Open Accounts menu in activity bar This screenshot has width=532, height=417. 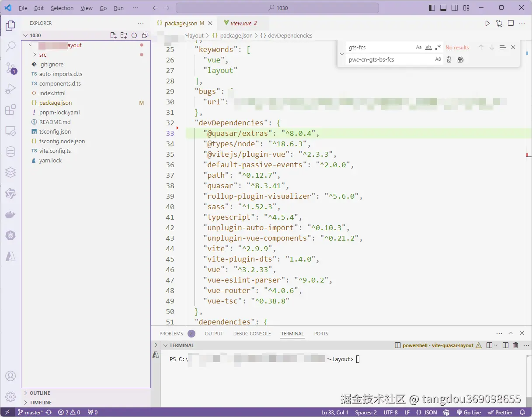click(10, 376)
